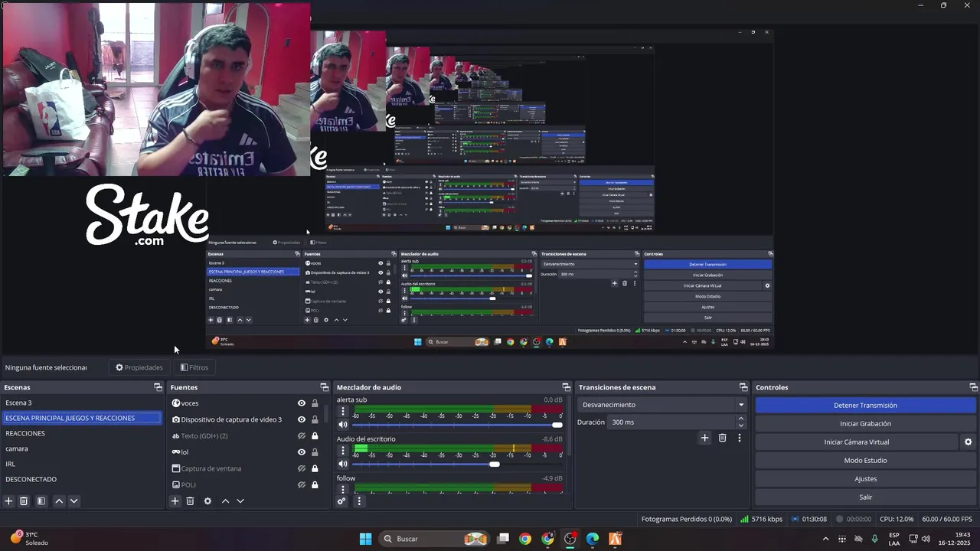Open virtual camera settings gear
Image resolution: width=980 pixels, height=551 pixels.
pos(968,442)
